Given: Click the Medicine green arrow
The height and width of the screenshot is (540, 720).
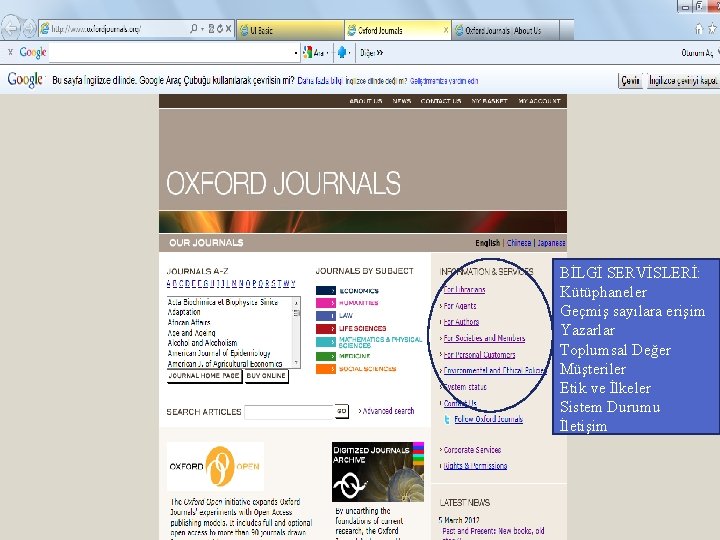Looking at the screenshot, I should point(326,356).
